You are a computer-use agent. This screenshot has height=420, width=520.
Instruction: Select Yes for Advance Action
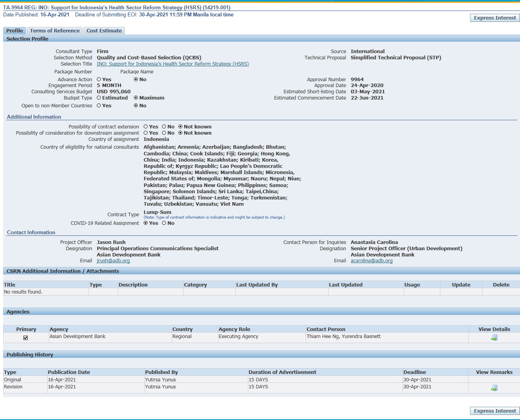pos(99,79)
